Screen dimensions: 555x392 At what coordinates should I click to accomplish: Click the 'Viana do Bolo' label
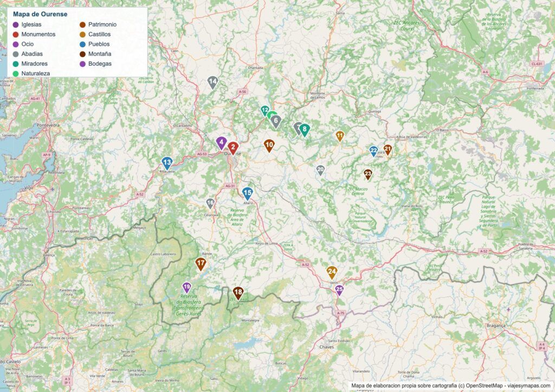tap(412, 205)
